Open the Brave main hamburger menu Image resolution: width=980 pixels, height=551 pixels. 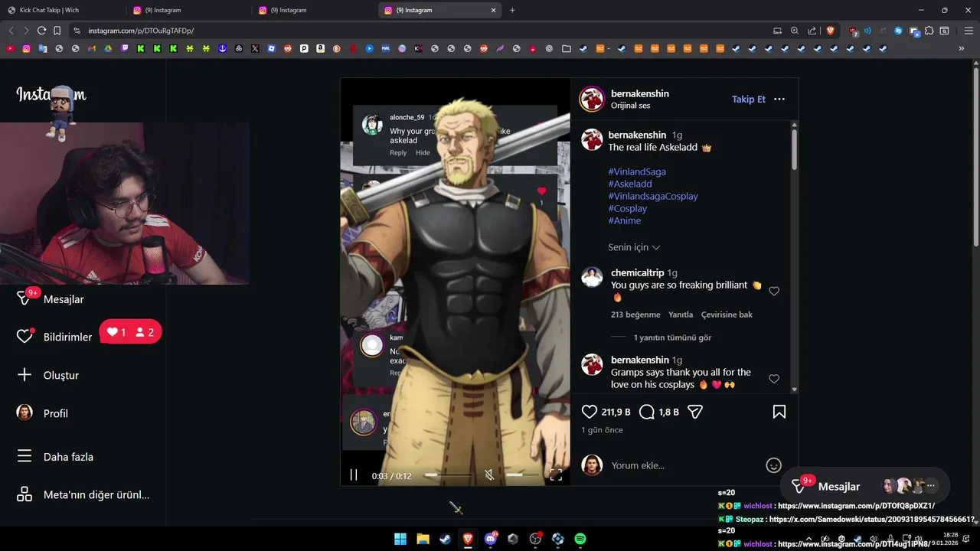(969, 31)
